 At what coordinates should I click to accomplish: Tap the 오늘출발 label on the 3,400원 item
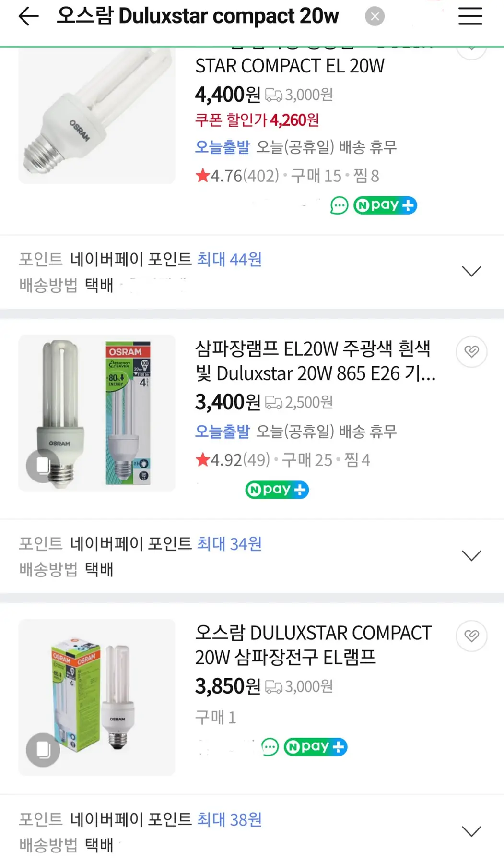223,432
